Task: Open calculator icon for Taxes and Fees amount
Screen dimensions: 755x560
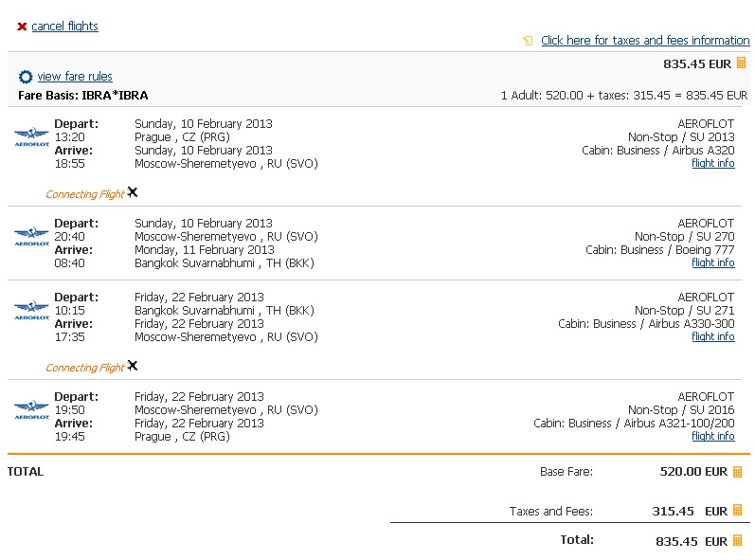Action: pos(738,511)
